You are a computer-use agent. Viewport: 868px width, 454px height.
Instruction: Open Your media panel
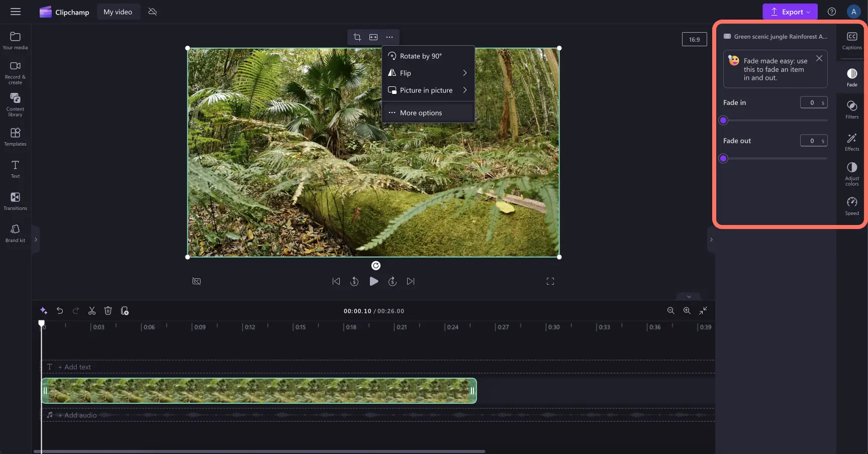coord(15,40)
